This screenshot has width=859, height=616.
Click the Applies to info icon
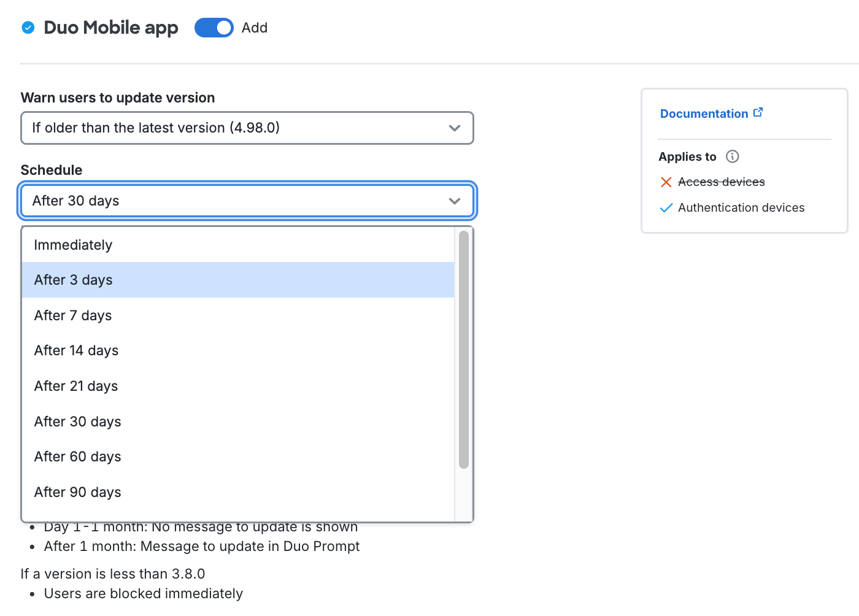[x=732, y=156]
